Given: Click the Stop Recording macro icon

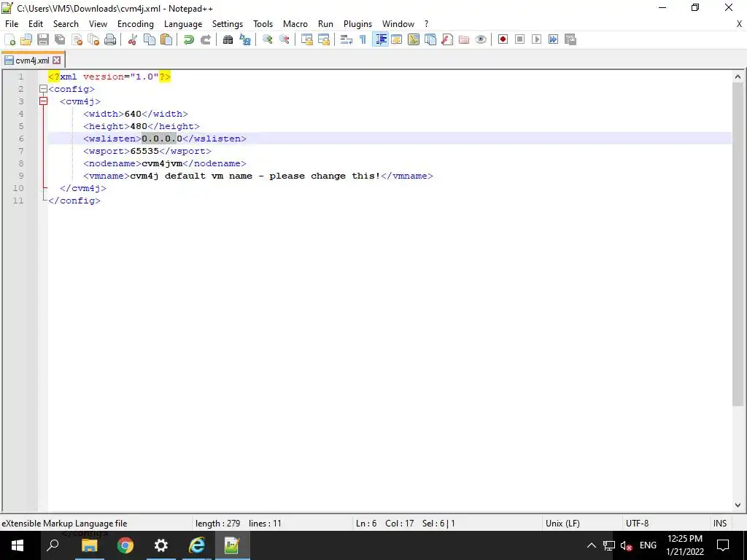Looking at the screenshot, I should tap(519, 39).
